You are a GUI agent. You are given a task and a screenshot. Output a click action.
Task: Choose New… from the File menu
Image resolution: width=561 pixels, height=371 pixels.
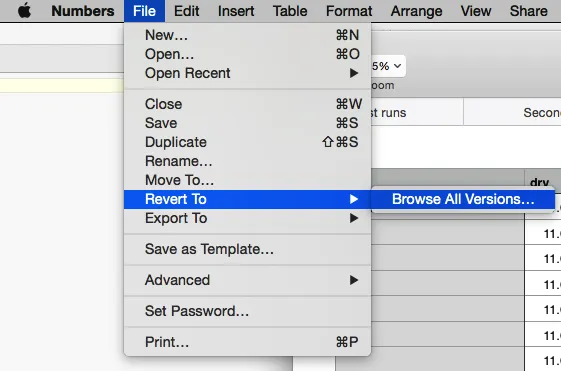coord(247,35)
